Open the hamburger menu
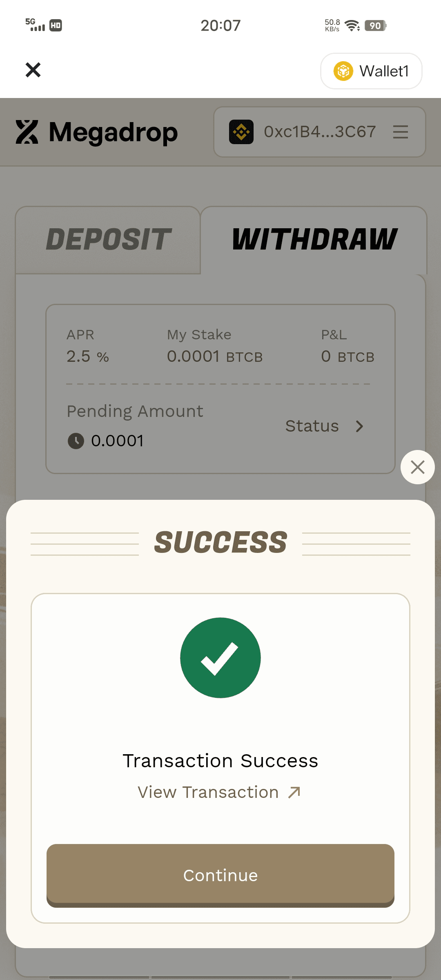This screenshot has height=980, width=441. tap(401, 132)
